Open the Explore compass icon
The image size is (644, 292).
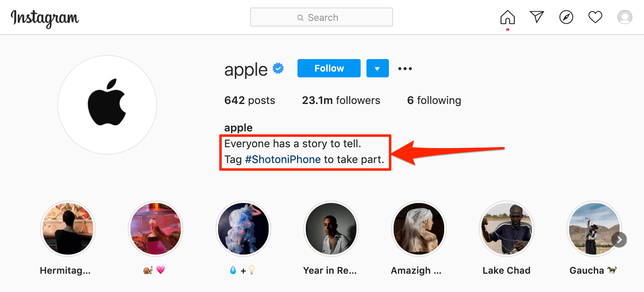pyautogui.click(x=566, y=17)
